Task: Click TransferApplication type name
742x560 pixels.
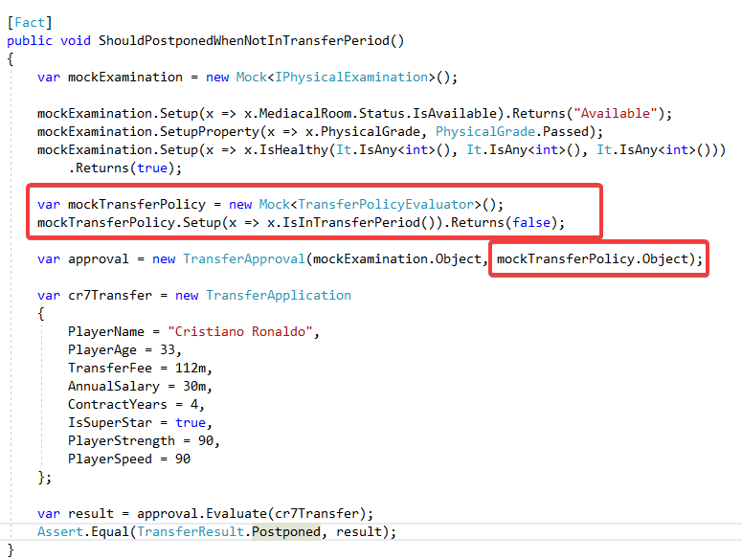Action: pyautogui.click(x=279, y=296)
